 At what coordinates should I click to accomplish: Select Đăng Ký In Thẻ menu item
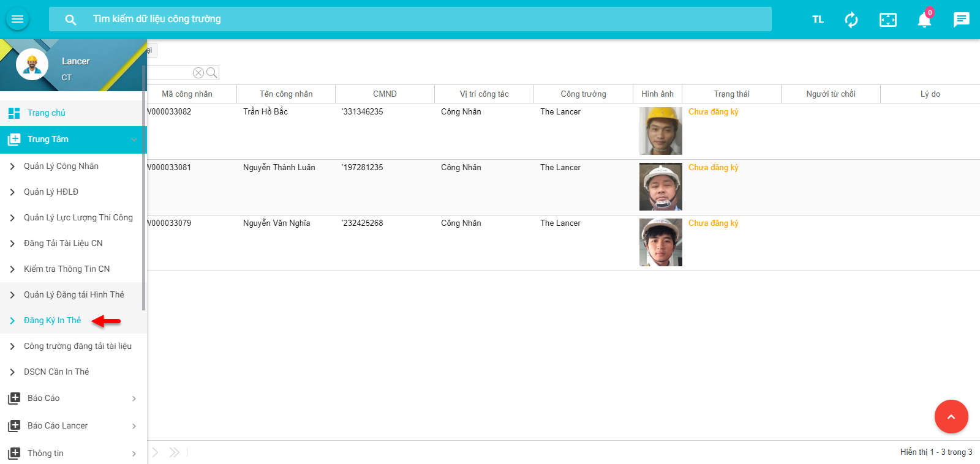[x=52, y=320]
